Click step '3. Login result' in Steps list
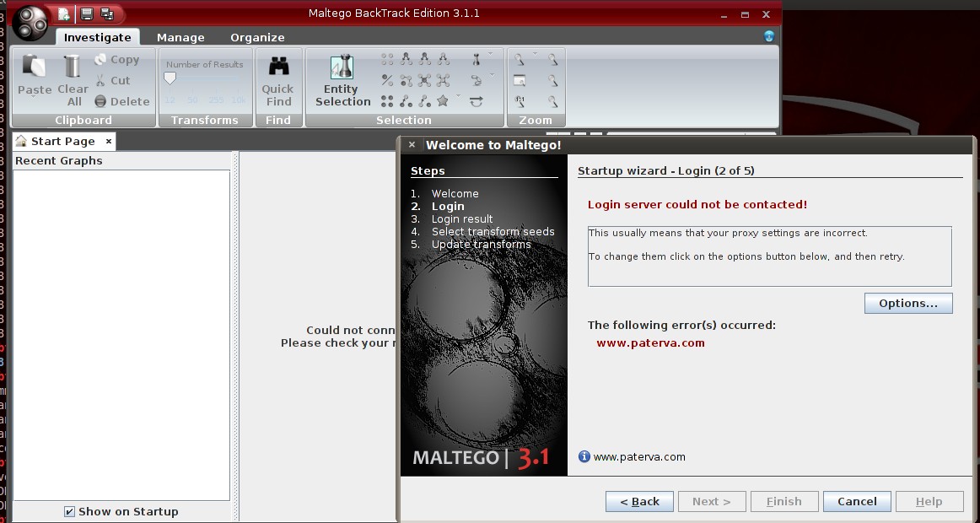 pos(451,218)
